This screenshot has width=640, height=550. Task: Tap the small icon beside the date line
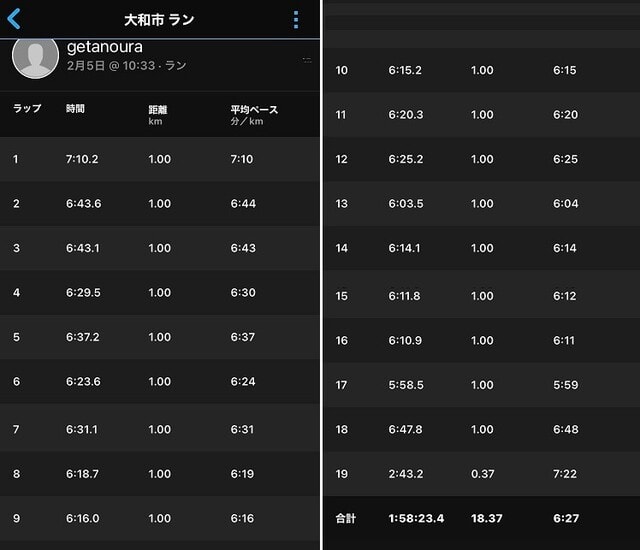(x=307, y=60)
